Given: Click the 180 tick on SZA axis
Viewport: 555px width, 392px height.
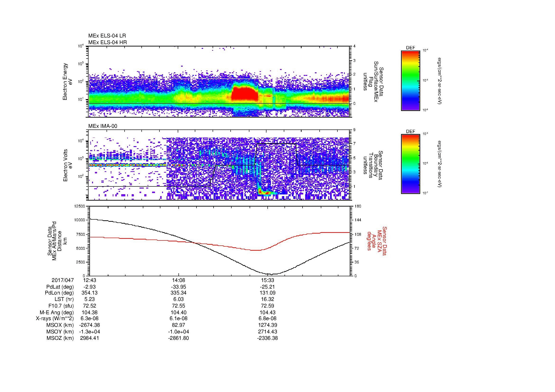Looking at the screenshot, I should (x=358, y=206).
